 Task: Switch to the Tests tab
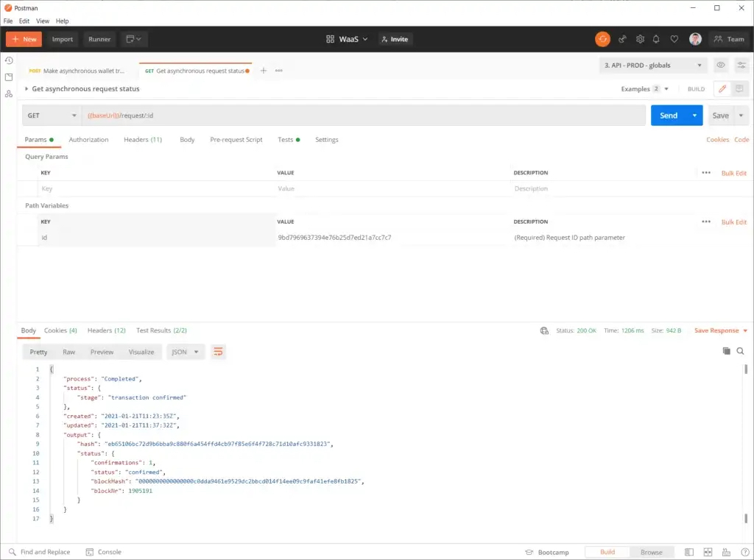coord(289,139)
